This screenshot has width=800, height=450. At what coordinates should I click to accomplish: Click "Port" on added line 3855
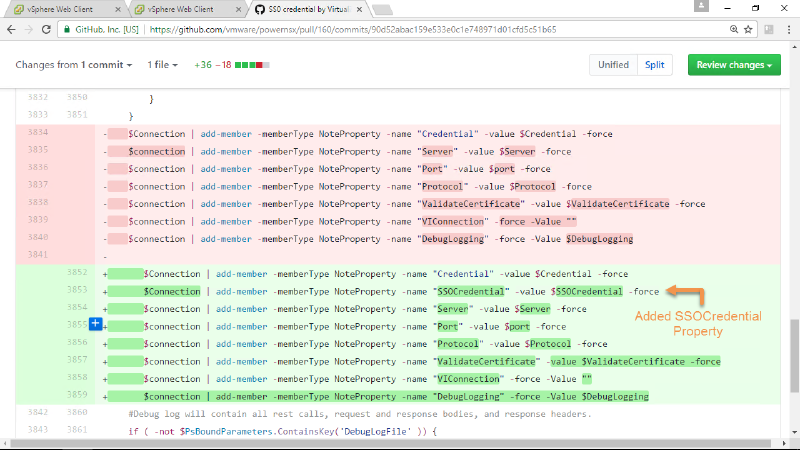pyautogui.click(x=448, y=326)
